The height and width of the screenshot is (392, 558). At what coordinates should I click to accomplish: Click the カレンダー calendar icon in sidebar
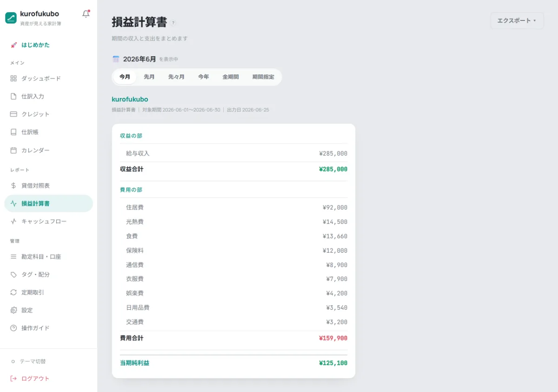pos(13,150)
